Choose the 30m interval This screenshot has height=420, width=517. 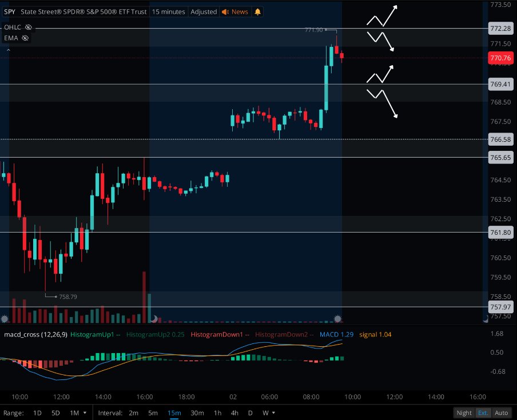click(x=197, y=413)
